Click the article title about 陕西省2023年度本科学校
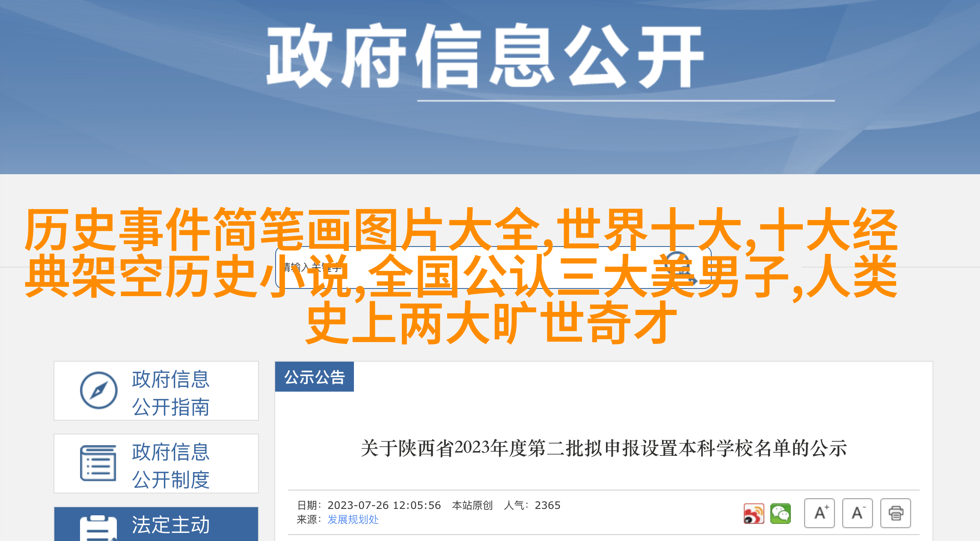The image size is (980, 541). coord(604,449)
